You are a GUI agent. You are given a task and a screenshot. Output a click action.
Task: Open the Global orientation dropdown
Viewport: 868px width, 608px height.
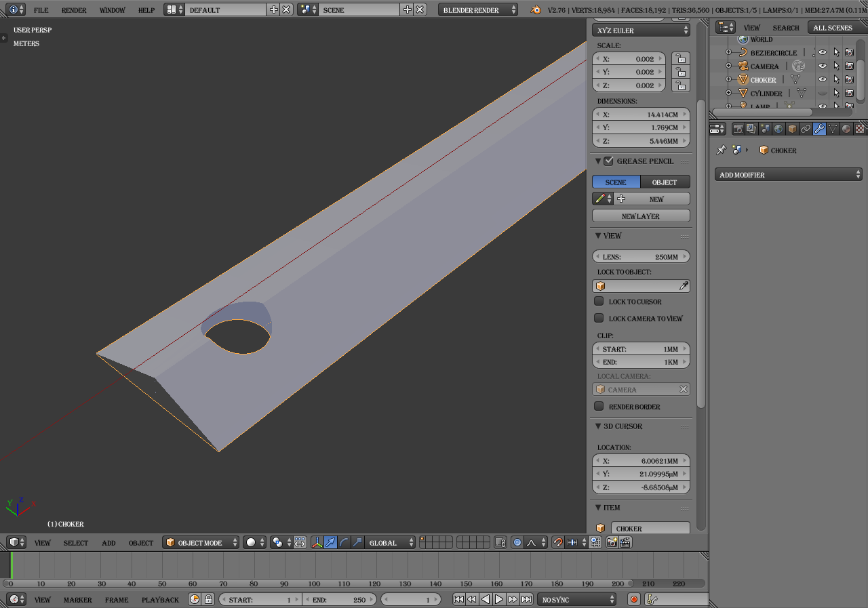(x=390, y=542)
